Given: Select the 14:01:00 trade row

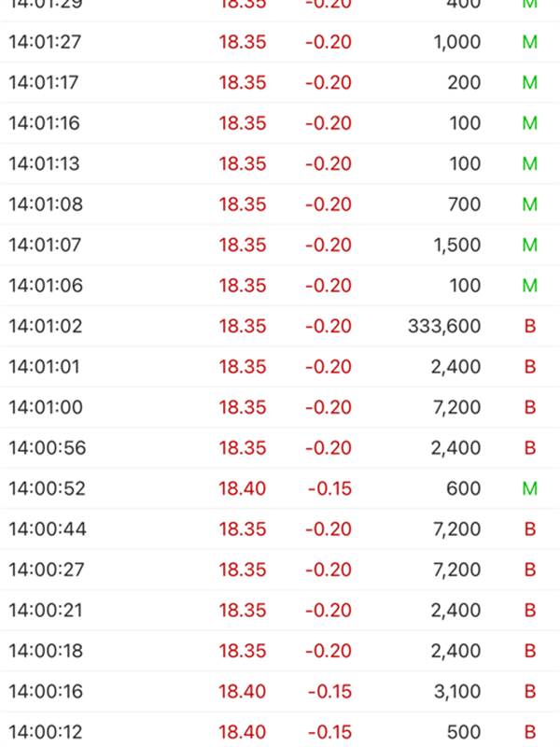Looking at the screenshot, I should click(x=280, y=407).
